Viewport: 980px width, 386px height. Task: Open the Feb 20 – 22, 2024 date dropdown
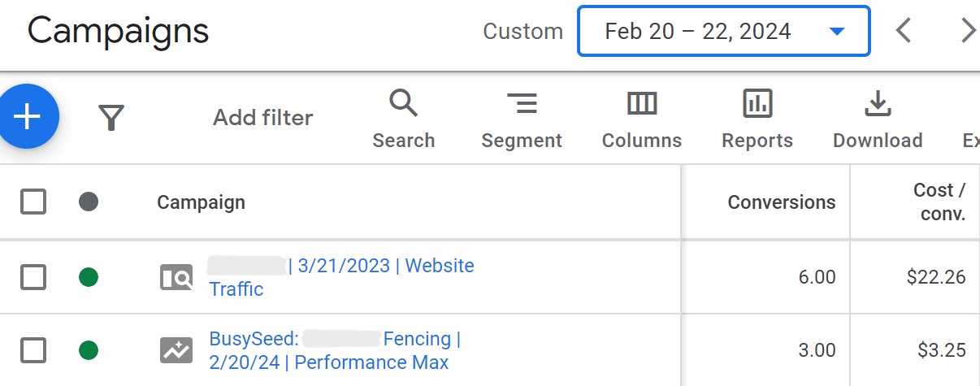tap(723, 32)
